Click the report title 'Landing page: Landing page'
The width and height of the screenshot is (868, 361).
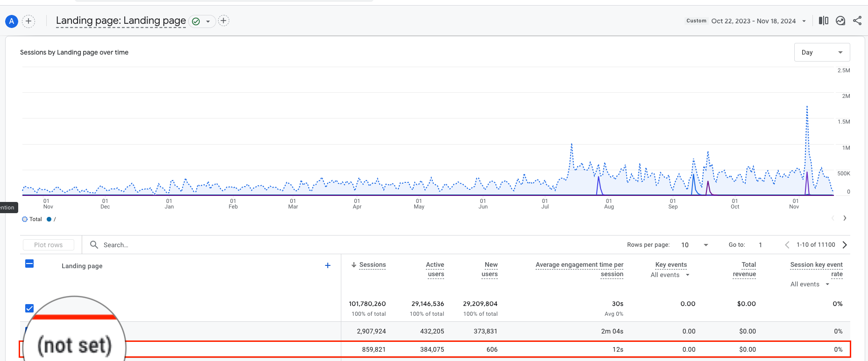[121, 21]
